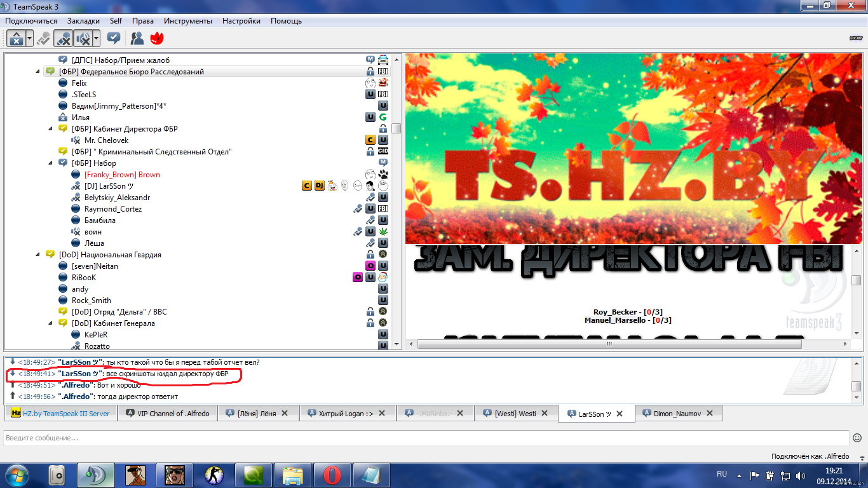Click the green G icon on Илья row
The image size is (868, 488).
tap(383, 118)
